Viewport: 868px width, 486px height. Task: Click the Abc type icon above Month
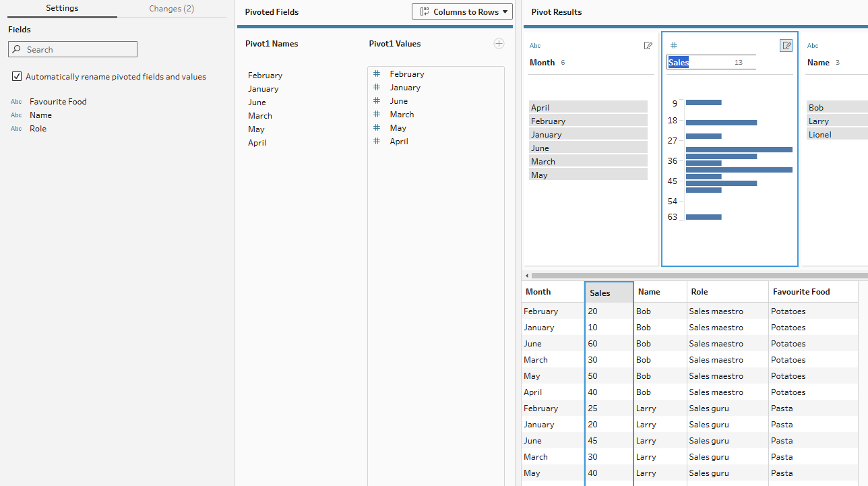point(535,46)
